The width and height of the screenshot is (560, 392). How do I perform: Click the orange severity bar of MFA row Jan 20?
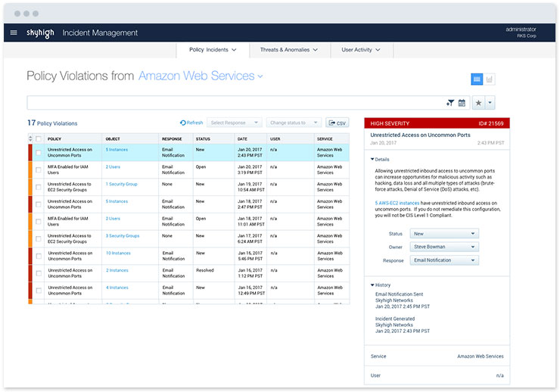[30, 170]
